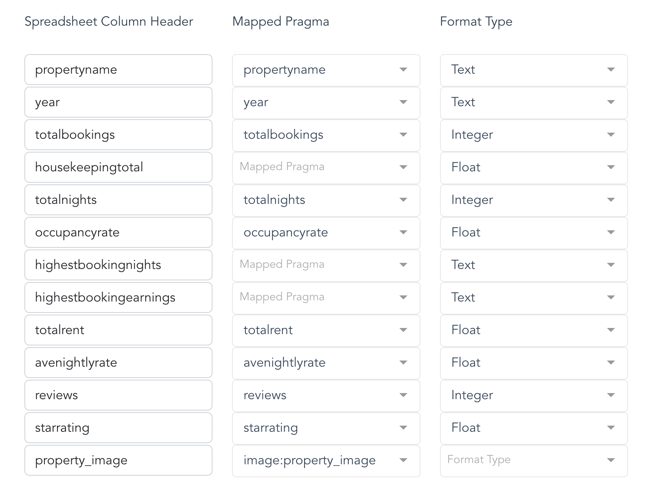Expand Format Type for totalnights row
670x494 pixels.
[533, 200]
